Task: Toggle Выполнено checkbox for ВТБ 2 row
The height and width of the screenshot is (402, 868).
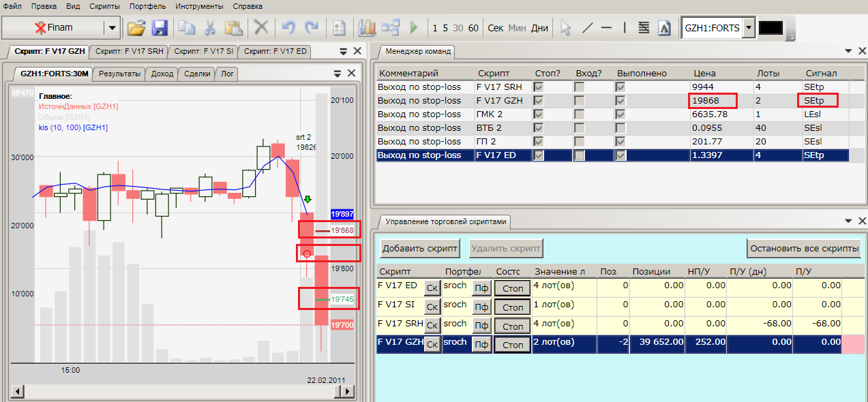Action: (620, 128)
